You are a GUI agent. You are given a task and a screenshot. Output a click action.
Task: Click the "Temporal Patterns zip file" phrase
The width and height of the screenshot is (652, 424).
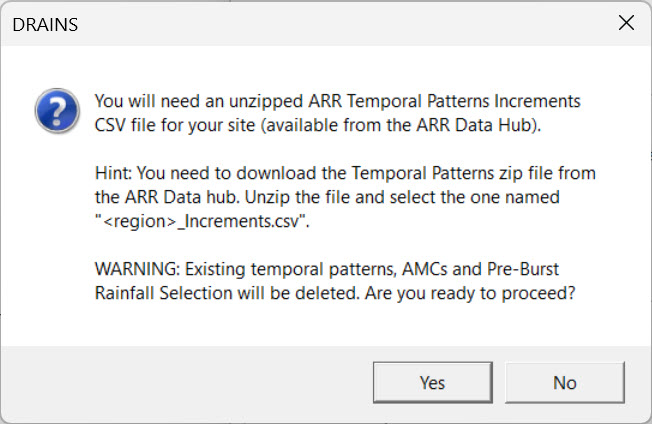pyautogui.click(x=452, y=173)
